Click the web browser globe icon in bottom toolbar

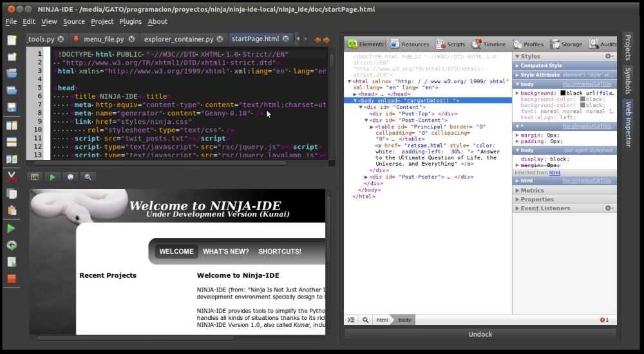[x=70, y=177]
